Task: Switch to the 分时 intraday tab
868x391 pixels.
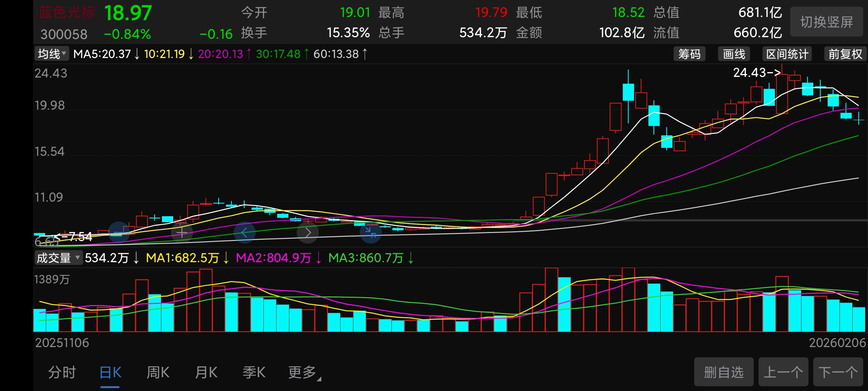Action: pyautogui.click(x=62, y=372)
